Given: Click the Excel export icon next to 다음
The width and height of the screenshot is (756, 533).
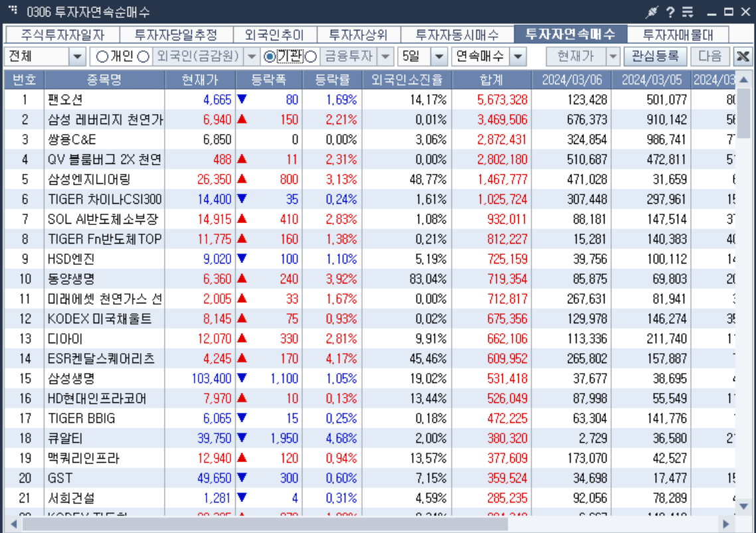Looking at the screenshot, I should 743,56.
